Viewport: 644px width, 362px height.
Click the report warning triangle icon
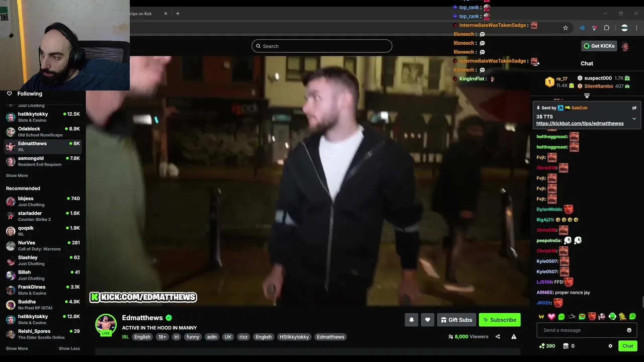(514, 337)
